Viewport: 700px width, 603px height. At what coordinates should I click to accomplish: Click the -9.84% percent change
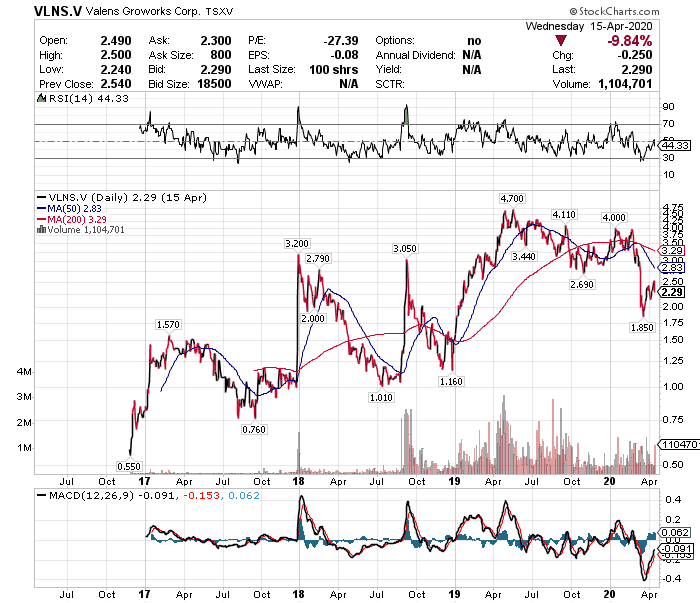tap(629, 41)
